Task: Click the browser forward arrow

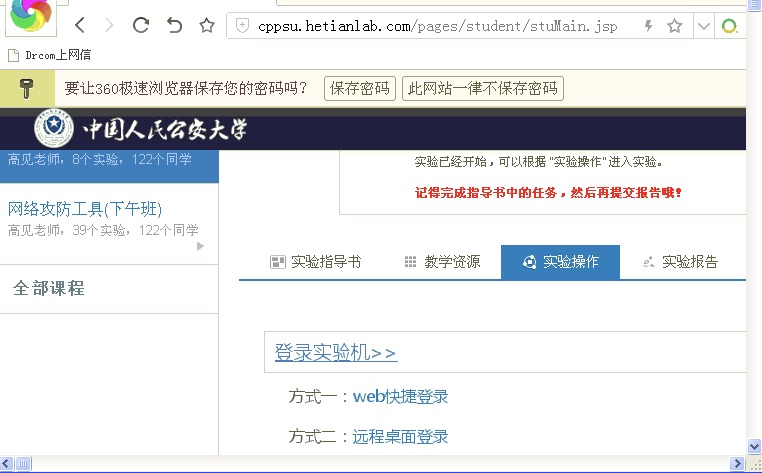Action: [110, 25]
